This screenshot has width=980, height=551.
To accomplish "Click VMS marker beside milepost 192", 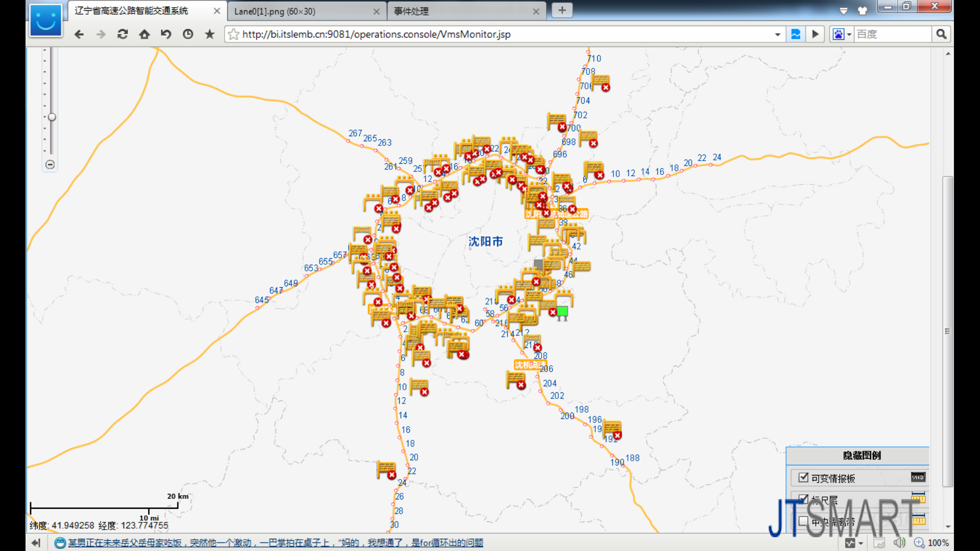I will tap(613, 430).
